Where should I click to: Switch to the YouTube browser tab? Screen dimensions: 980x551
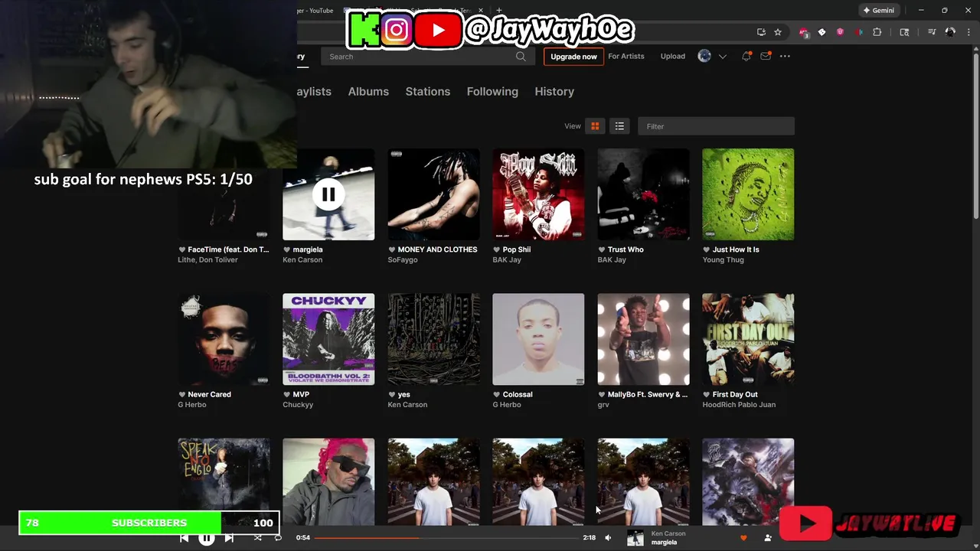317,11
